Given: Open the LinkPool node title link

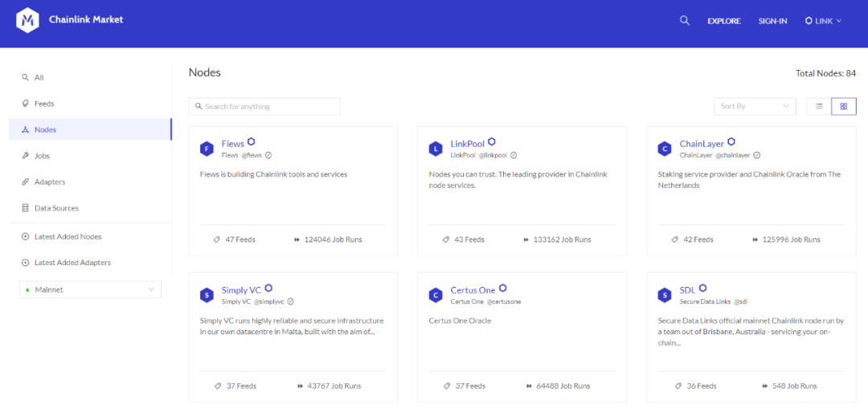Looking at the screenshot, I should 467,144.
